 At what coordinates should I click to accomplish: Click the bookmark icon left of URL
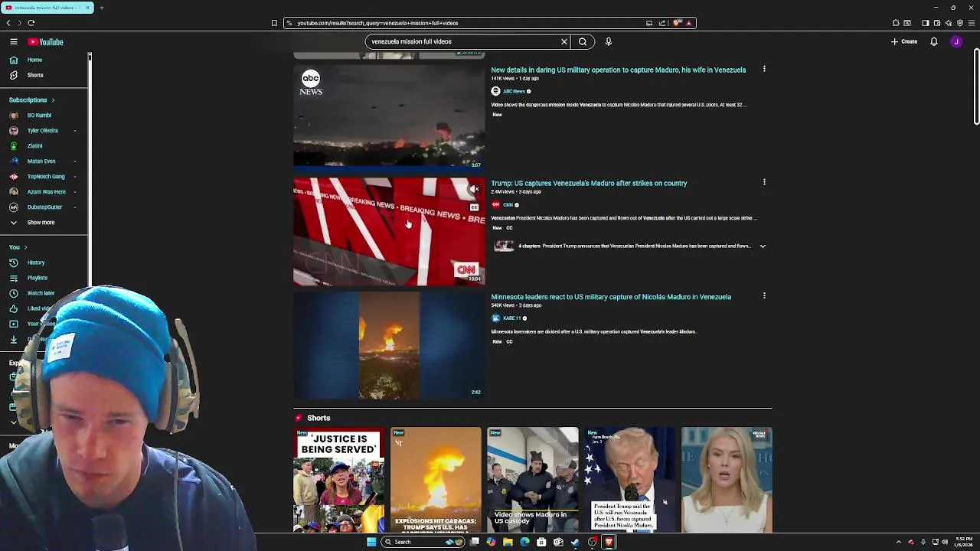click(274, 23)
